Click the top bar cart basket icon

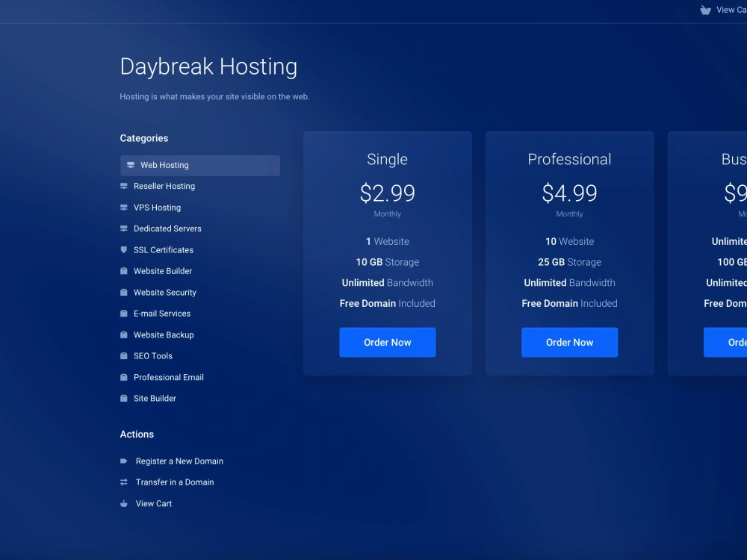coord(706,10)
